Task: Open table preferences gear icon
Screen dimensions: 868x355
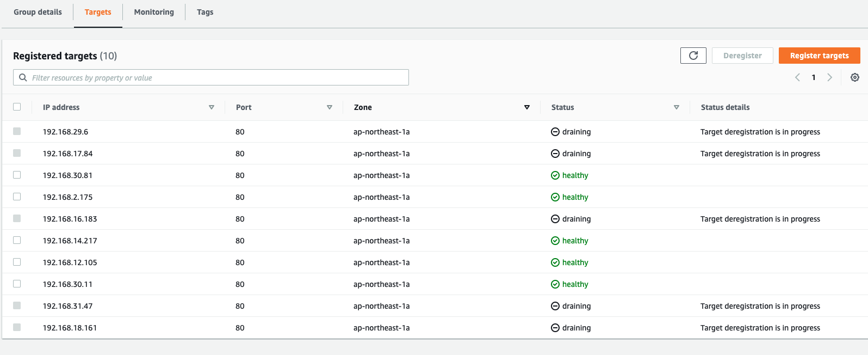Action: pos(854,77)
